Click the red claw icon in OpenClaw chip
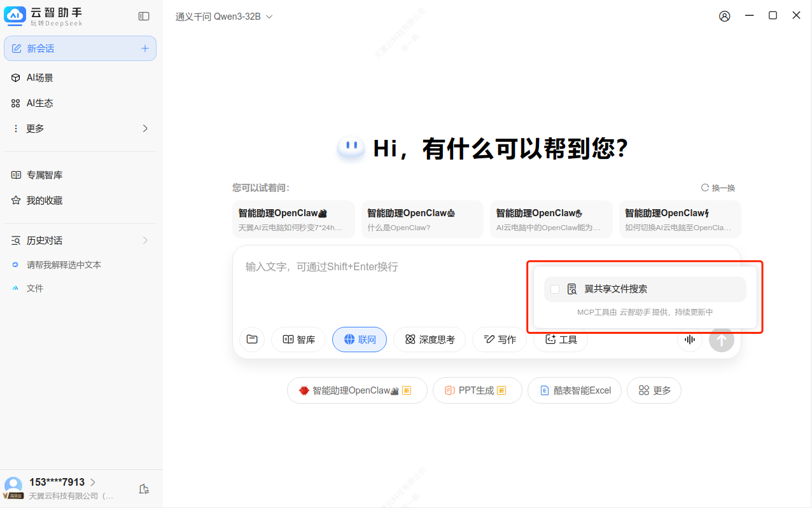This screenshot has height=508, width=812. pyautogui.click(x=304, y=390)
